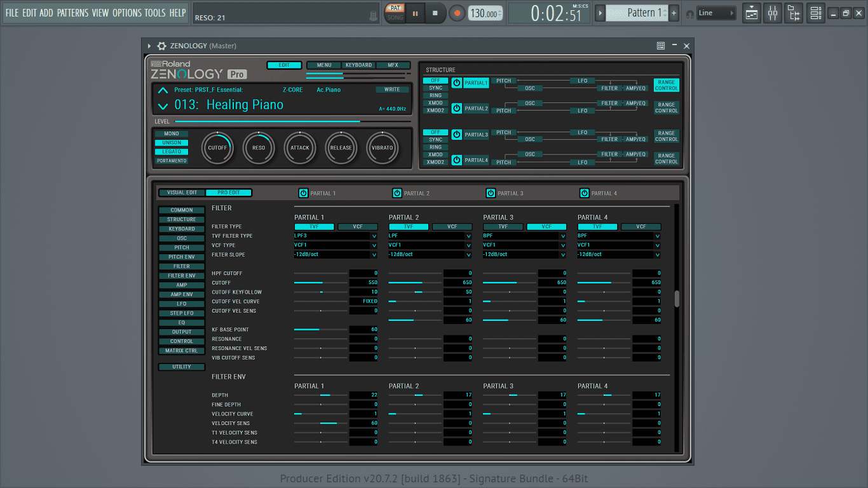Toggle Partial 1 power in Structure
The image size is (868, 488).
[457, 83]
